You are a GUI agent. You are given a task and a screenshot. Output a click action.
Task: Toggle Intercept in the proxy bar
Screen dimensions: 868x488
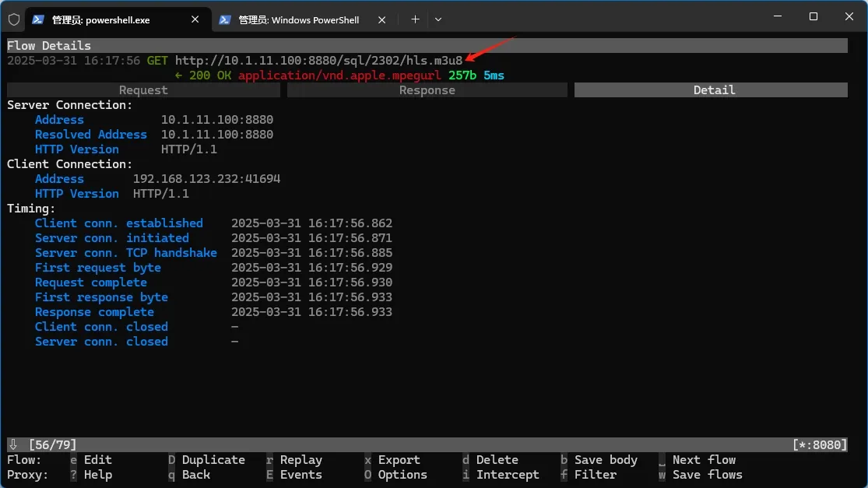tap(507, 475)
